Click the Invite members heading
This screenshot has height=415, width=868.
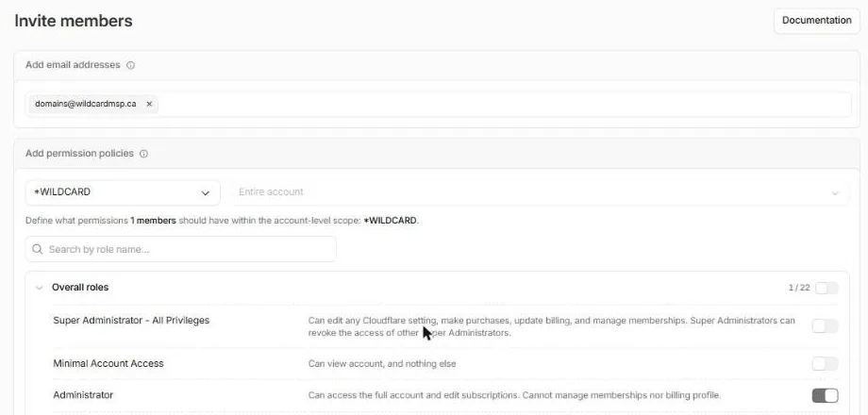click(x=74, y=21)
